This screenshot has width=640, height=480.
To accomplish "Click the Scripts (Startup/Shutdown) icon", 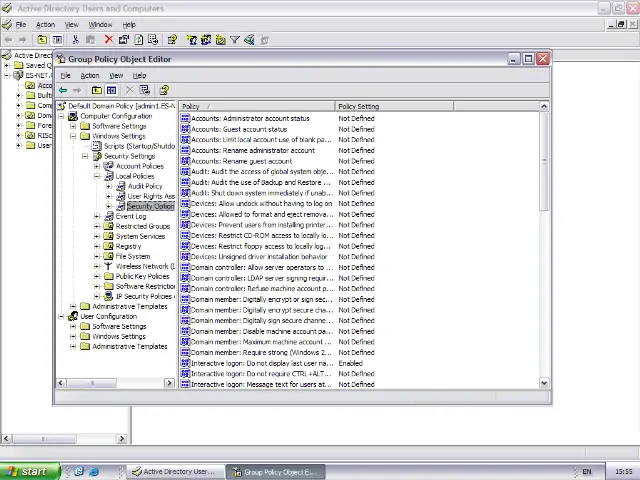I will [x=96, y=146].
